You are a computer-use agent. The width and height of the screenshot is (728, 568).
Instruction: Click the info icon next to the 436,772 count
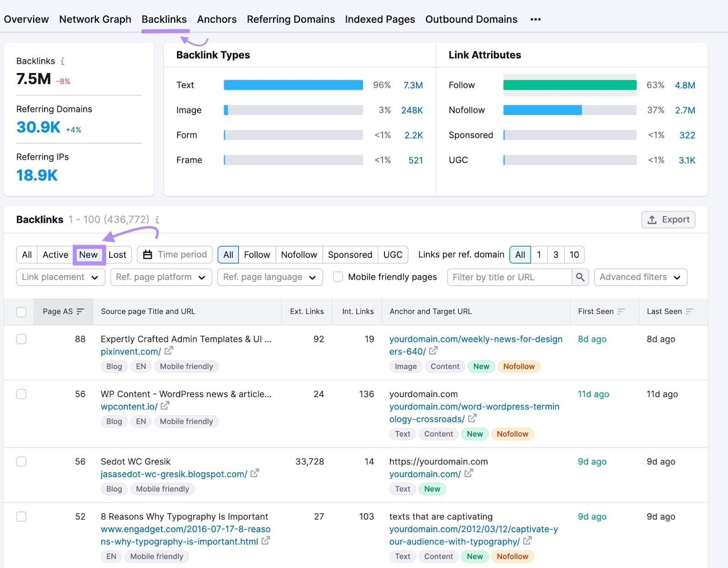tap(157, 220)
